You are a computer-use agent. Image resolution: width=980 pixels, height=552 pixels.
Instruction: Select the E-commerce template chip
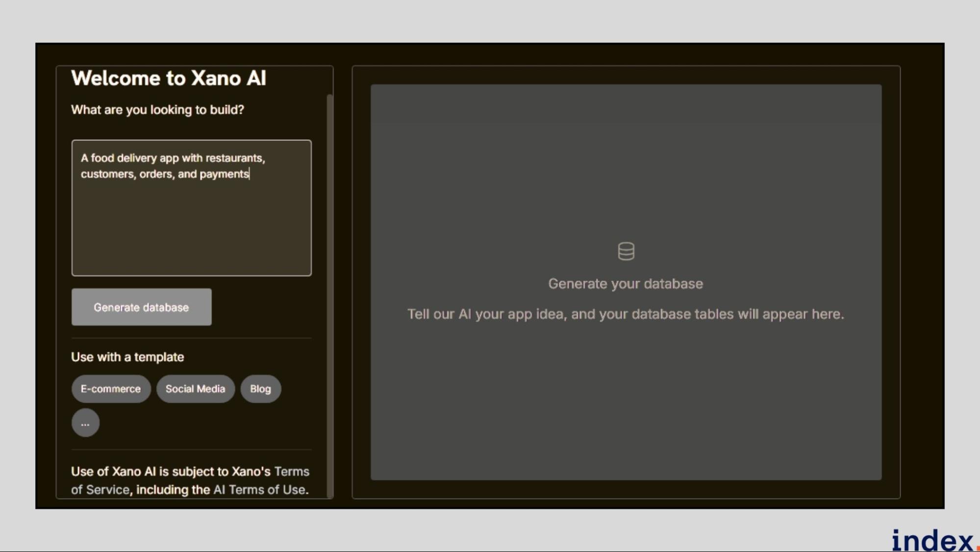(110, 389)
